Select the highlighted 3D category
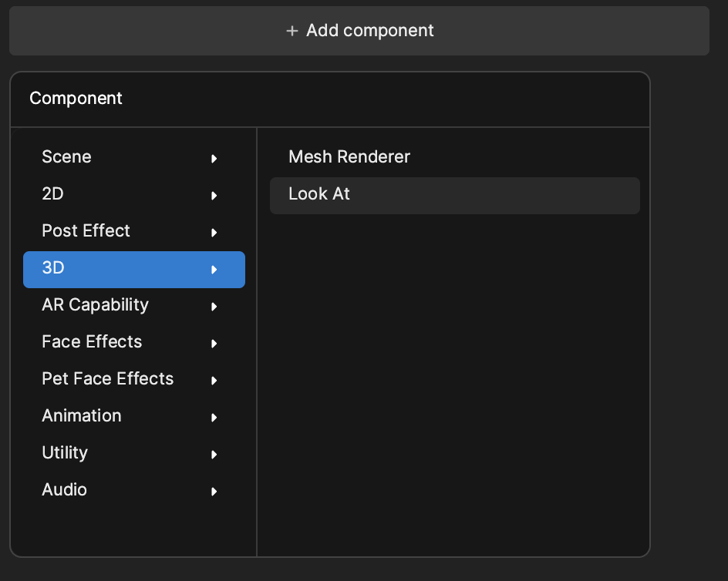The image size is (728, 581). (134, 270)
